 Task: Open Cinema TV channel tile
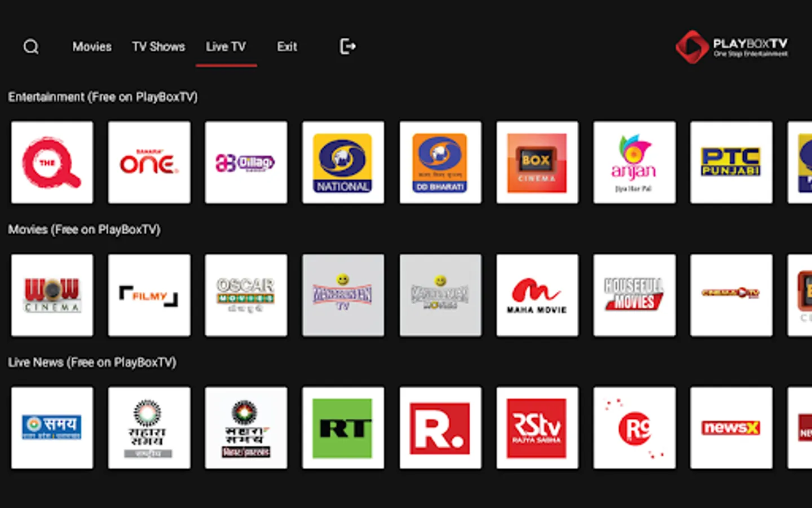(731, 295)
